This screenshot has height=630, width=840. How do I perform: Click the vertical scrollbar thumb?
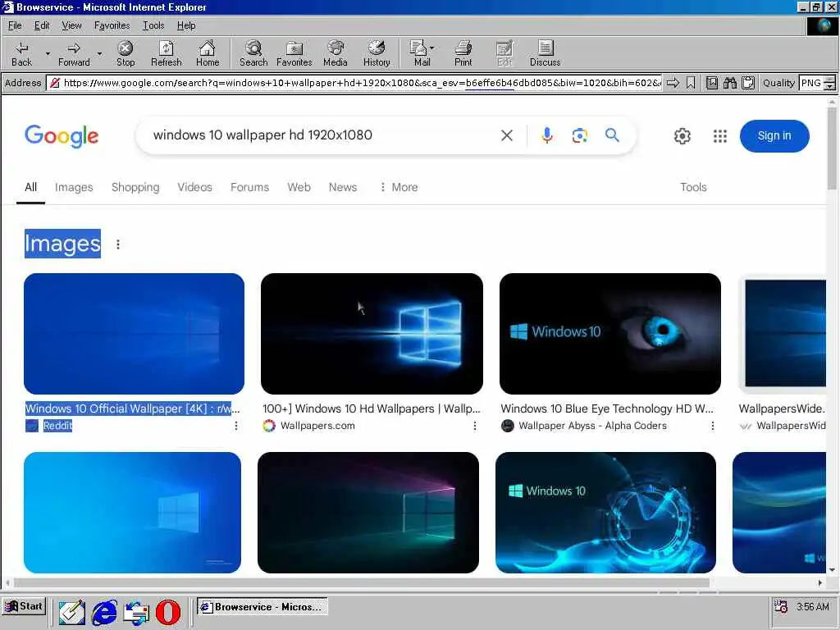tap(832, 148)
